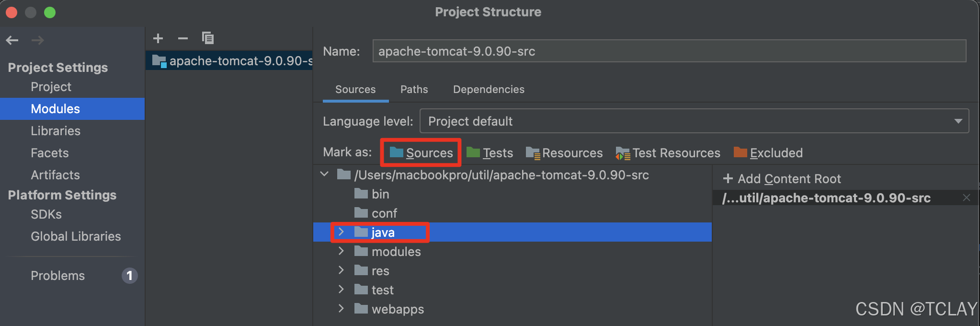
Task: Mark folder as Test Resources
Action: point(668,153)
